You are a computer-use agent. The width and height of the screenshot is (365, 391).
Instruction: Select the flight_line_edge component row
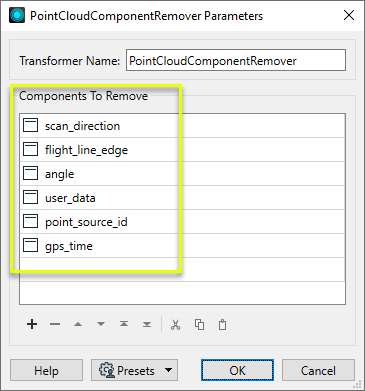[x=182, y=150]
